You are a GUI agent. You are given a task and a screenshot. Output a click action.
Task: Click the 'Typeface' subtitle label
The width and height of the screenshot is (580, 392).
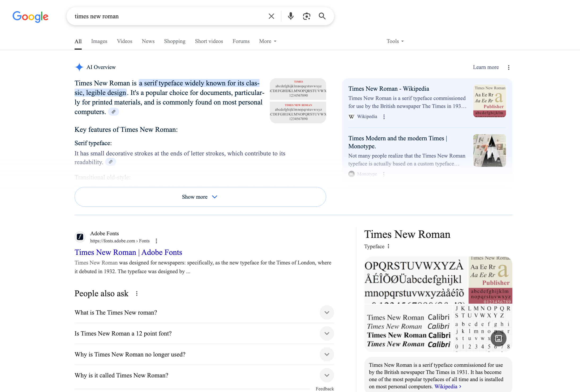pyautogui.click(x=374, y=246)
